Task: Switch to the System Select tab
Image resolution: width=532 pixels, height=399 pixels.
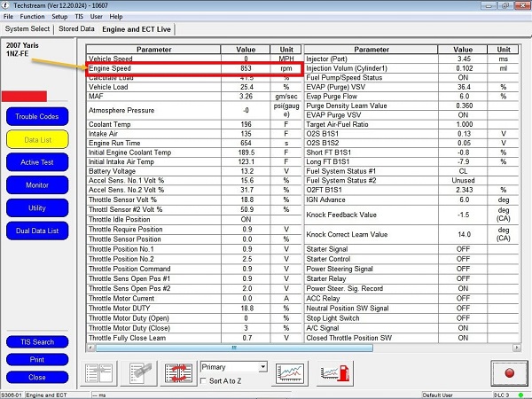Action: click(28, 28)
